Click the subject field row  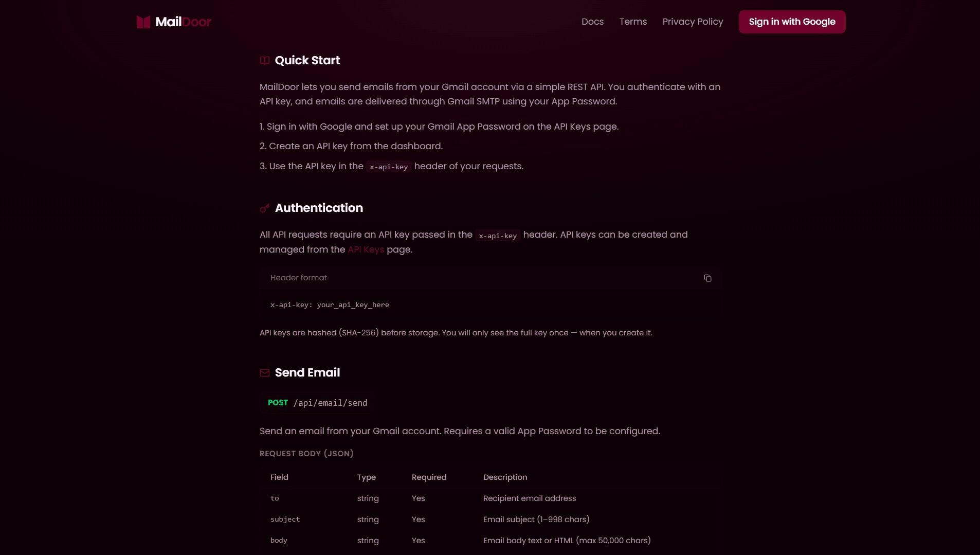[285, 520]
